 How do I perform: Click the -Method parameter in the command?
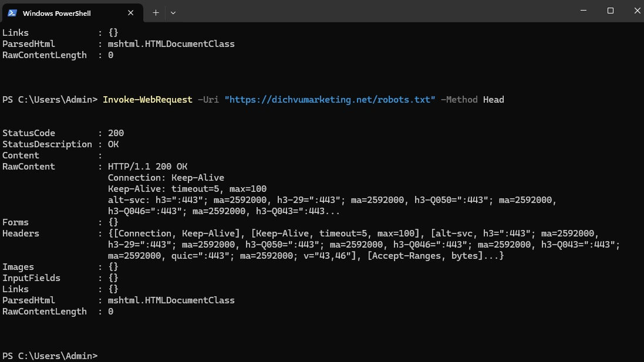coord(459,100)
